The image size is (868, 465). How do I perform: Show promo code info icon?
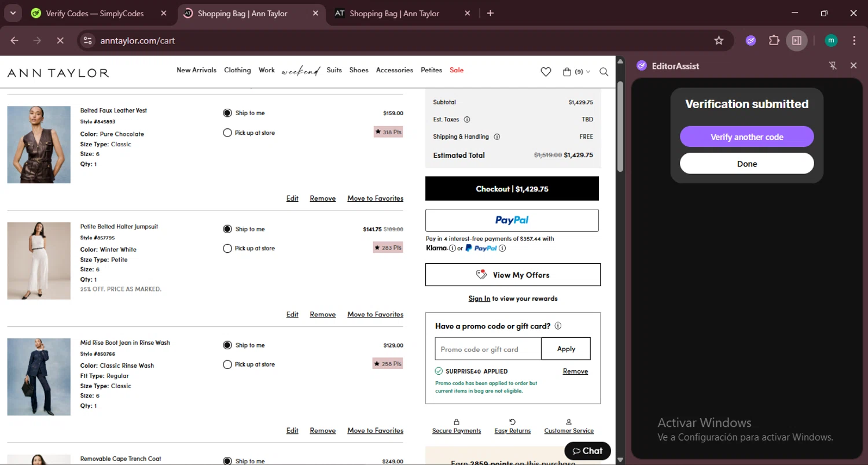(558, 326)
